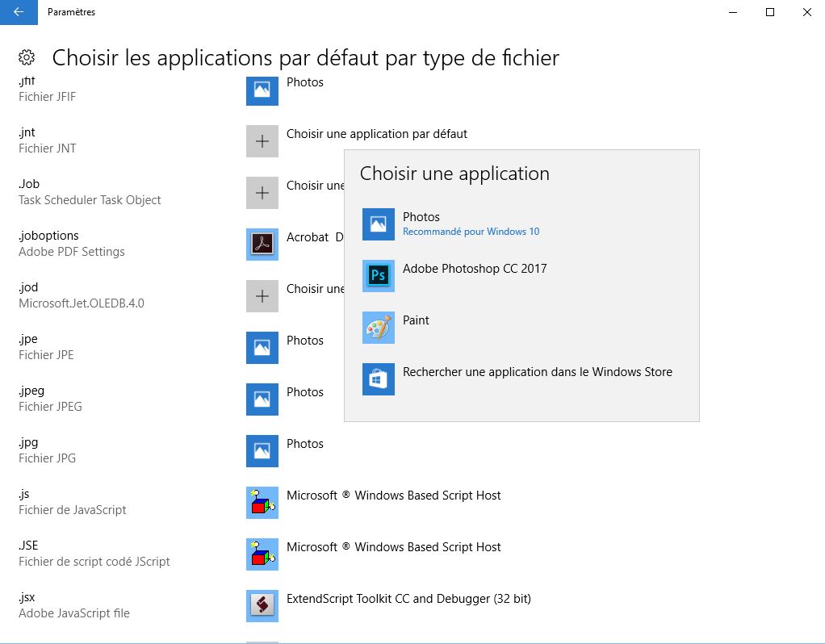This screenshot has height=644, width=825.
Task: Click the Photos label for .jpeg
Action: [304, 392]
